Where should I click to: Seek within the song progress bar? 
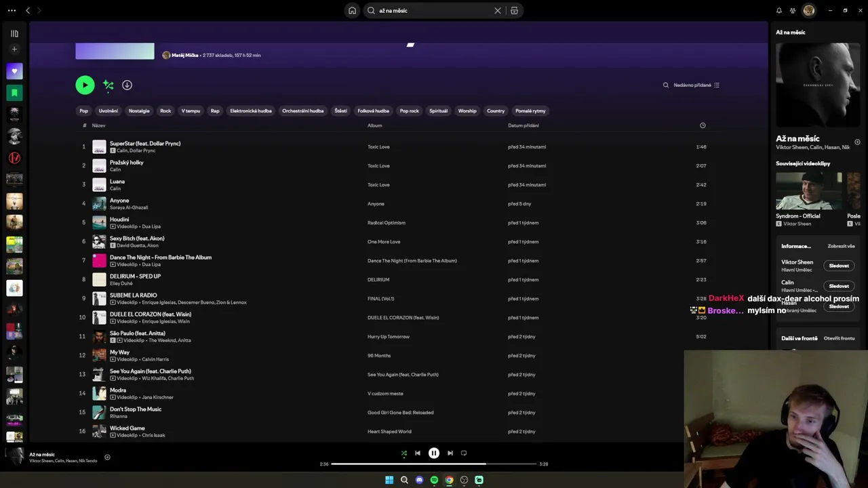pos(434,464)
